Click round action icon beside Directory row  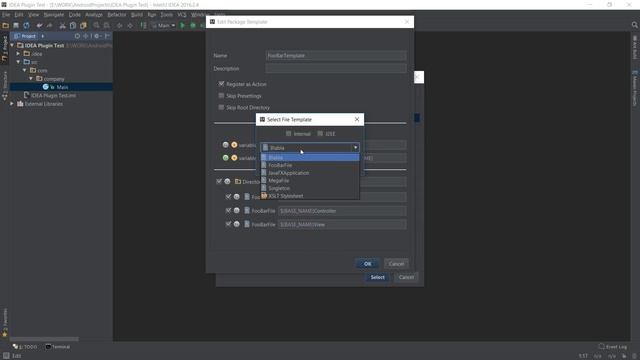227,181
